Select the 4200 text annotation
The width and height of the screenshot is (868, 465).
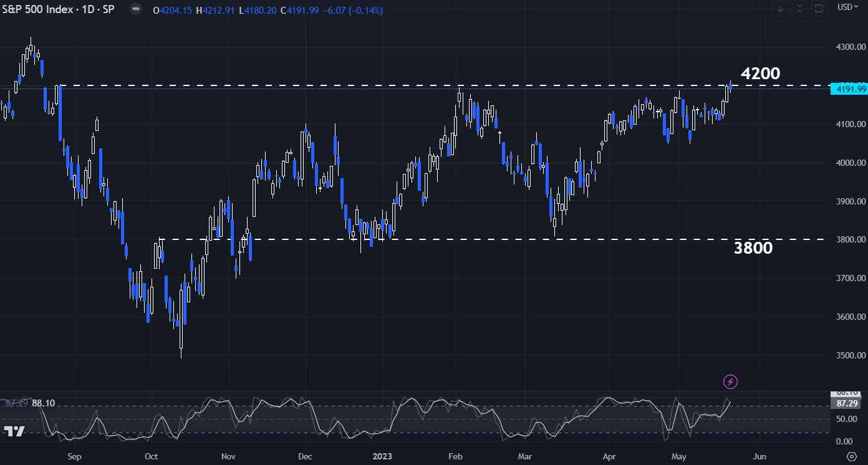pyautogui.click(x=759, y=74)
